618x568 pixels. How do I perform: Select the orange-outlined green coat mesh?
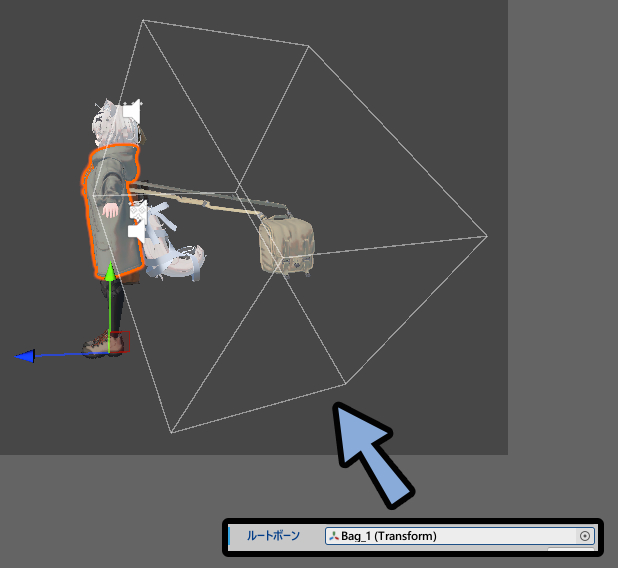111,211
